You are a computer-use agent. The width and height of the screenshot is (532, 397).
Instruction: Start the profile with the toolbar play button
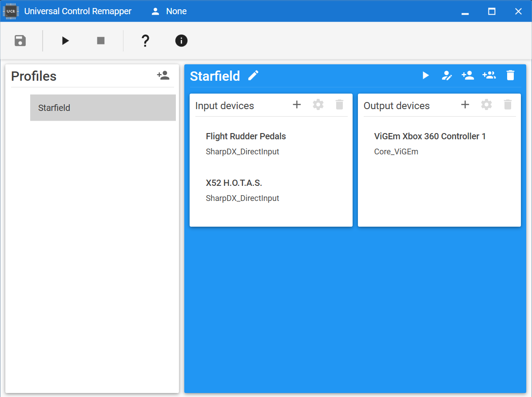point(65,41)
